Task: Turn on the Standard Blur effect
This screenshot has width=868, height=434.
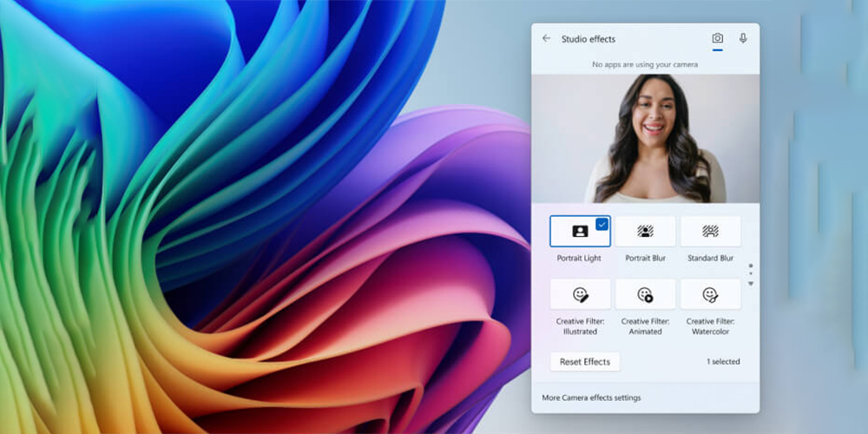Action: point(710,231)
